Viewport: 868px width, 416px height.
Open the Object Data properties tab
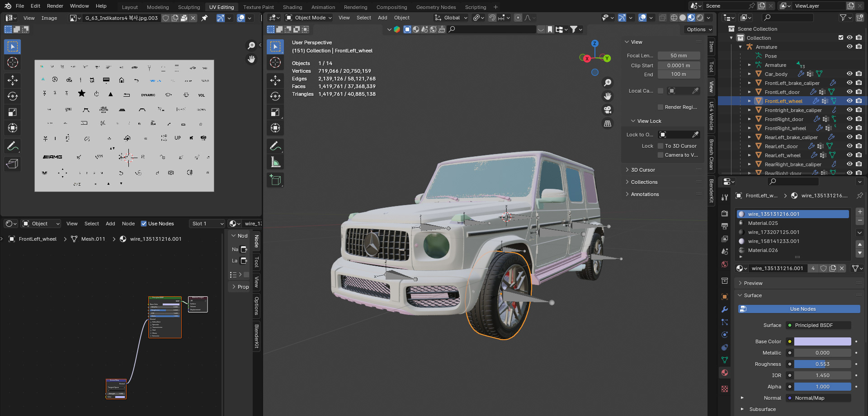click(725, 360)
